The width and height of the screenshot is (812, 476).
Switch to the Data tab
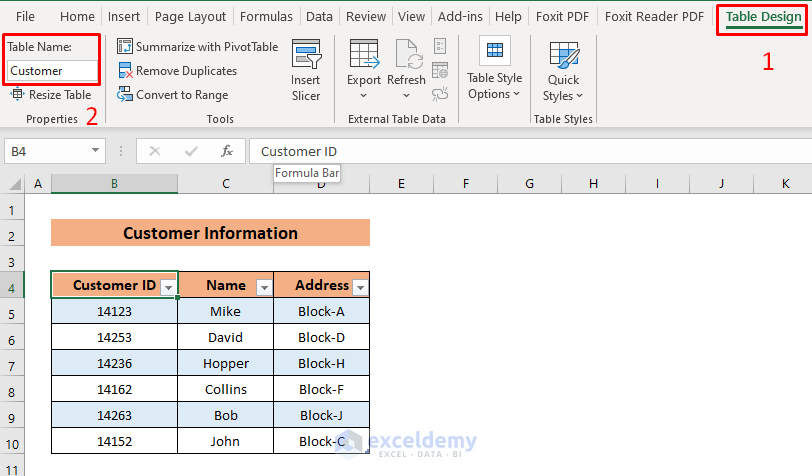319,17
